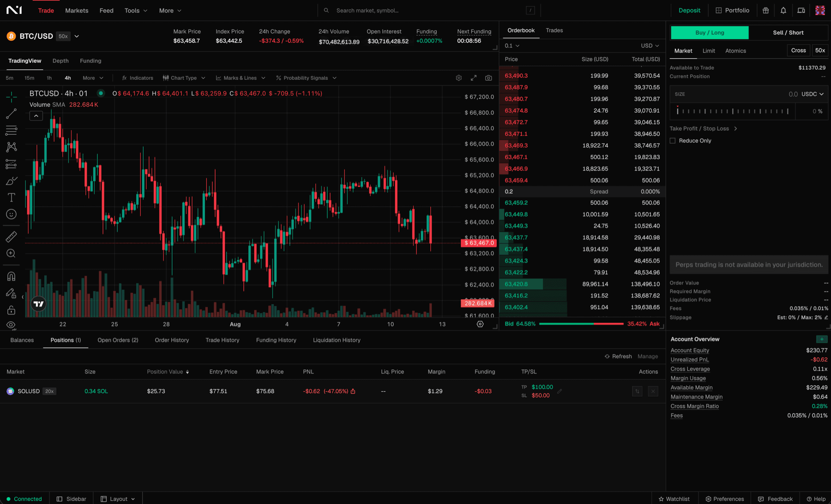The height and width of the screenshot is (504, 831).
Task: Change orderbook USD denomination dropdown
Action: 650,46
